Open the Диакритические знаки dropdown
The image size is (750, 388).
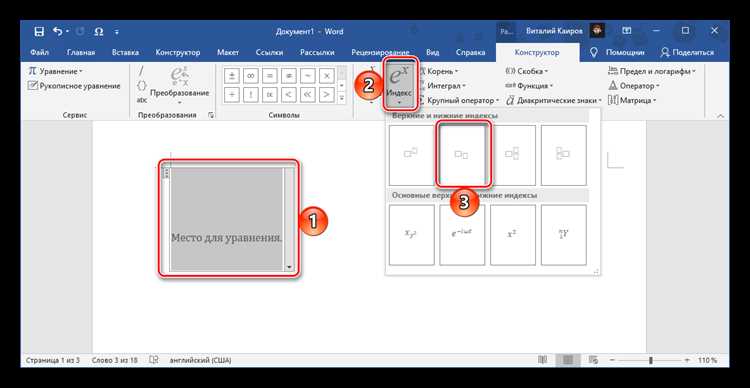coord(553,100)
